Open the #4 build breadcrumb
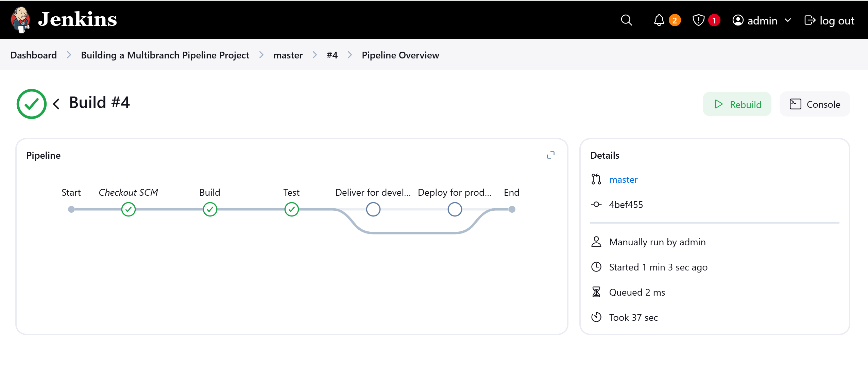The width and height of the screenshot is (868, 385). click(332, 55)
